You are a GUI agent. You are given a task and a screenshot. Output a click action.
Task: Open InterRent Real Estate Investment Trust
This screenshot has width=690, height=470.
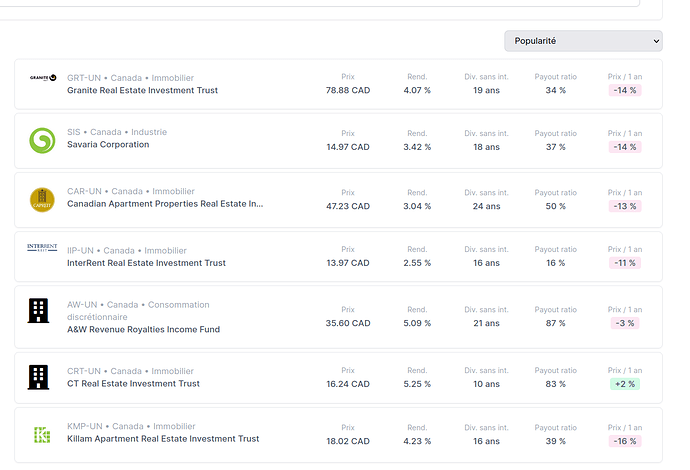(146, 263)
